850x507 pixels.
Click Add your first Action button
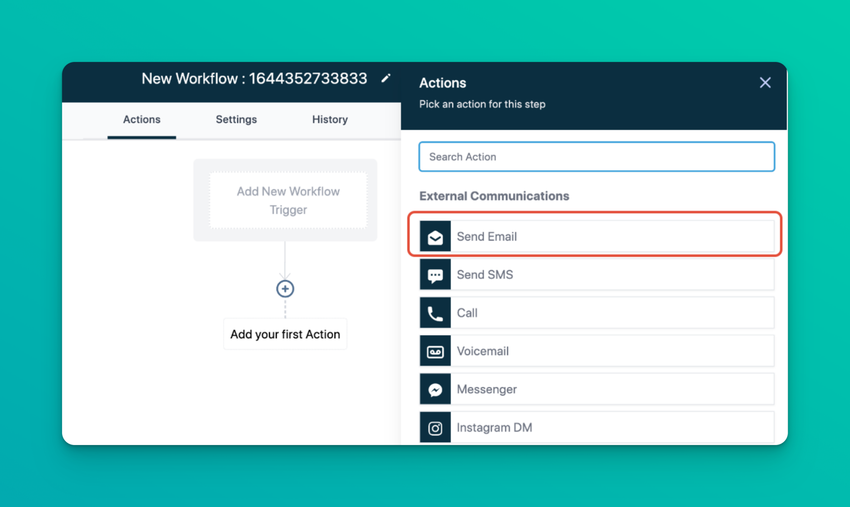(x=285, y=334)
